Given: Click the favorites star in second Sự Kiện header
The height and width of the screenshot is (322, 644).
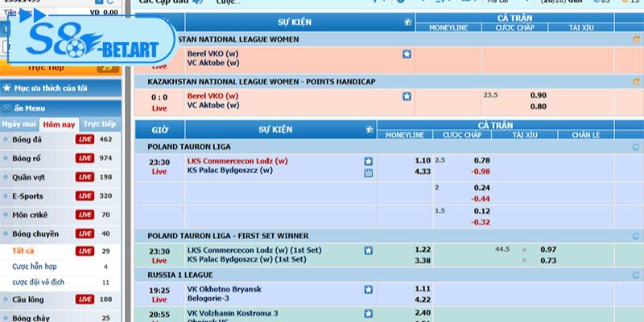Looking at the screenshot, I should pyautogui.click(x=369, y=130).
